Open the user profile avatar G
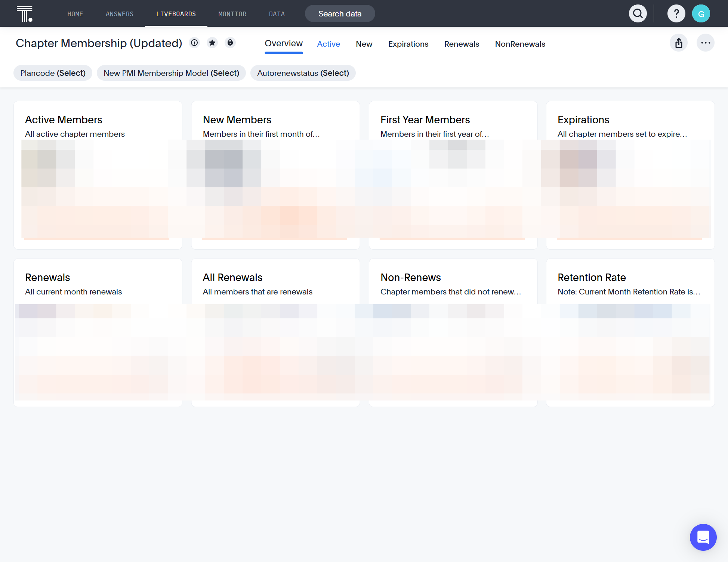 [701, 14]
